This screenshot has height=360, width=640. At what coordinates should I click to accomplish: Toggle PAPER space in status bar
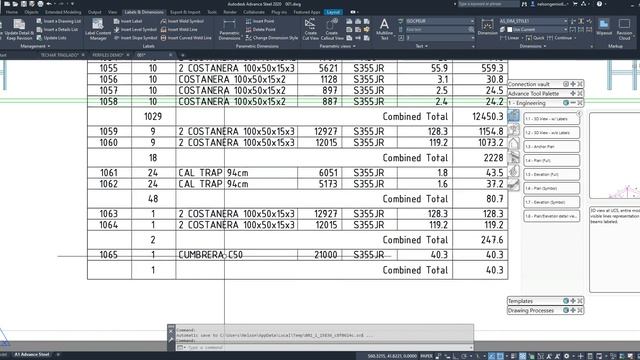(427, 356)
